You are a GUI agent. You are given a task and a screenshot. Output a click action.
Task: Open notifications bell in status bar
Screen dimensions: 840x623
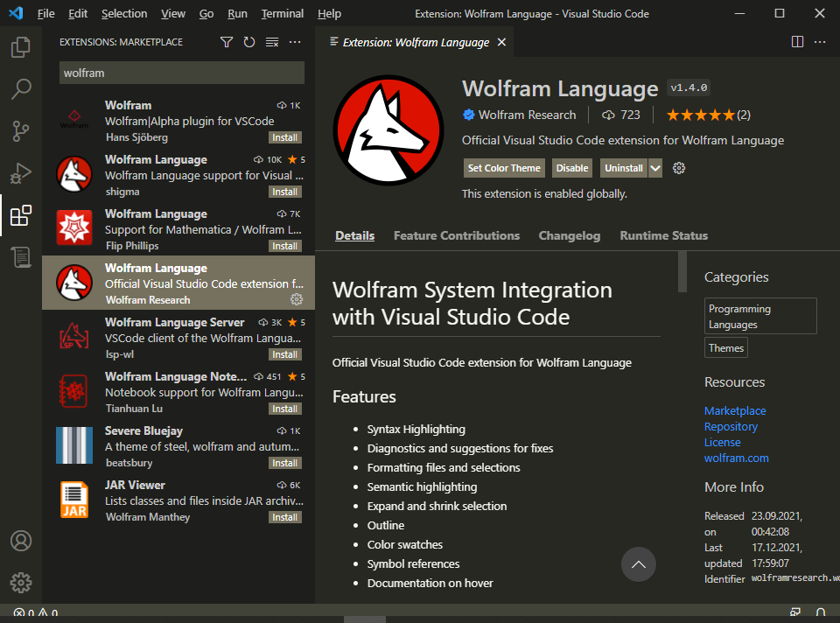point(820,612)
